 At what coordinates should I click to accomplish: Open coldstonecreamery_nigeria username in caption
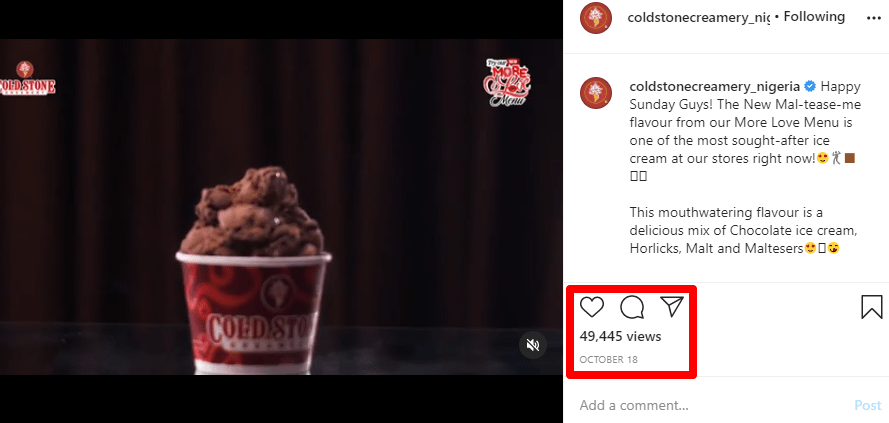click(714, 87)
